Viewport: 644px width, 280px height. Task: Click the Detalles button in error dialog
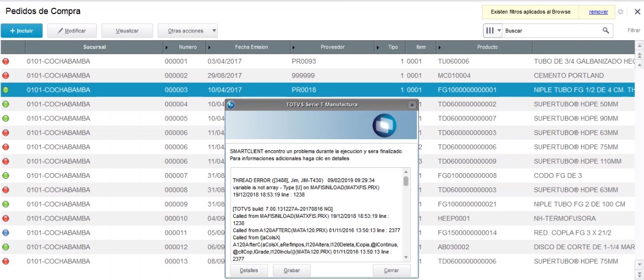(249, 271)
